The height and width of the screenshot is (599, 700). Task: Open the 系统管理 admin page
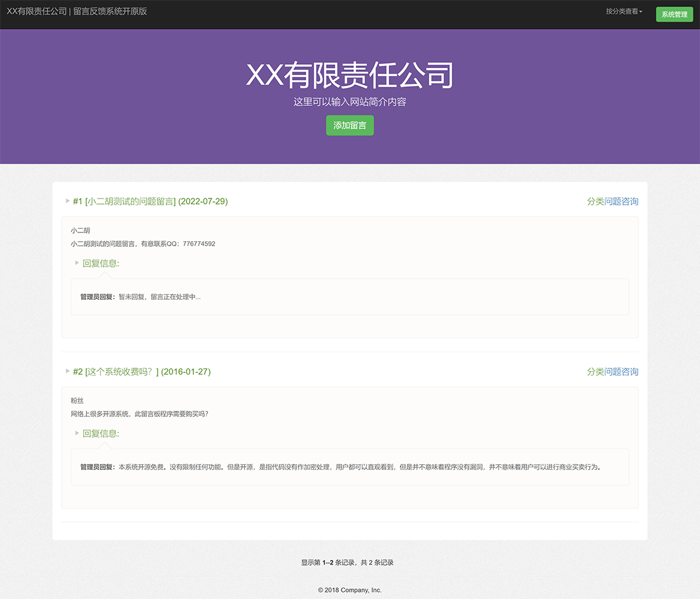(x=674, y=14)
